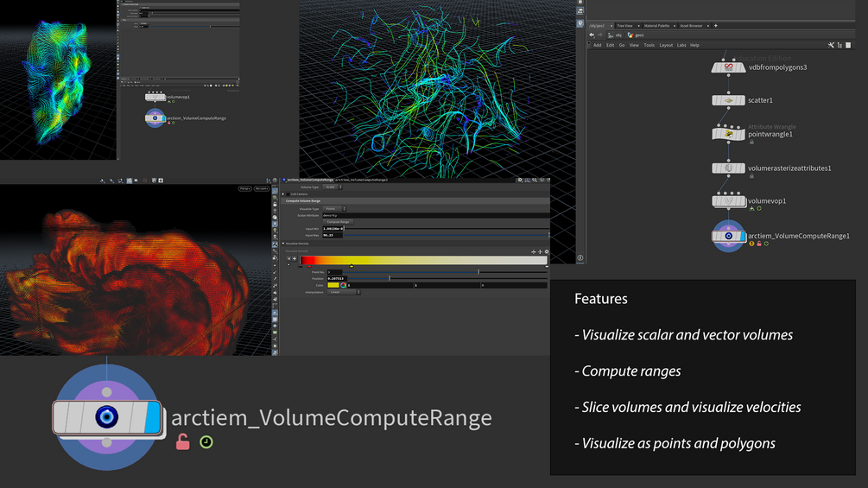Click the yellow Color swatch

click(333, 286)
